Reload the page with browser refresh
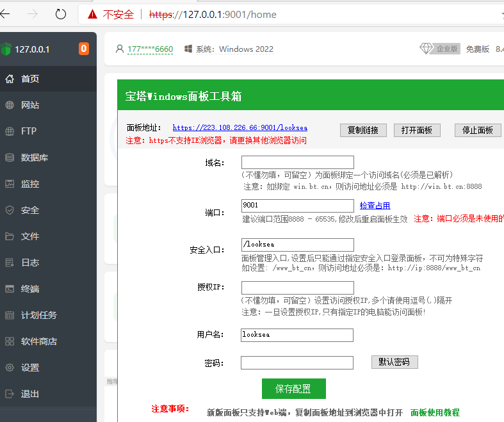 pos(61,13)
